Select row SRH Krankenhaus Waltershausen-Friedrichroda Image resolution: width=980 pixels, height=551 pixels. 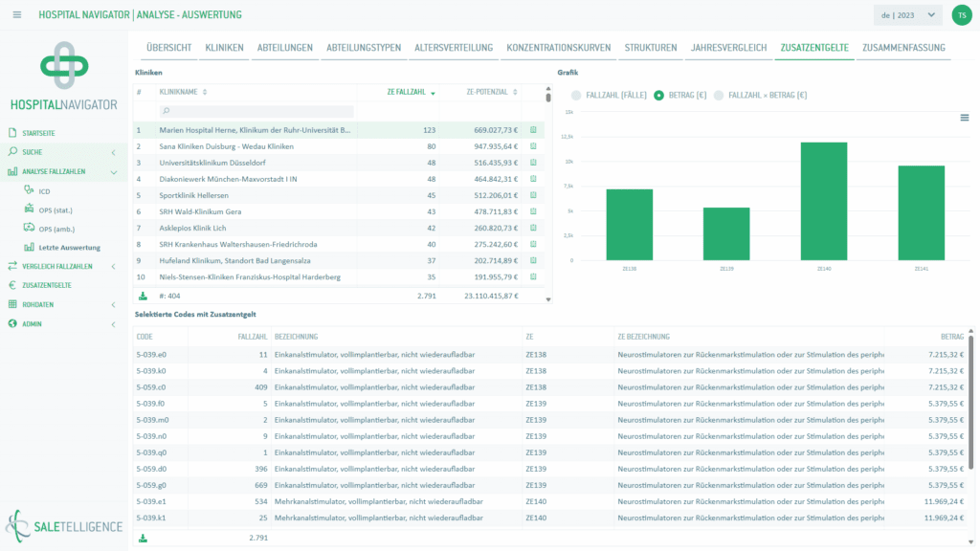coord(338,244)
